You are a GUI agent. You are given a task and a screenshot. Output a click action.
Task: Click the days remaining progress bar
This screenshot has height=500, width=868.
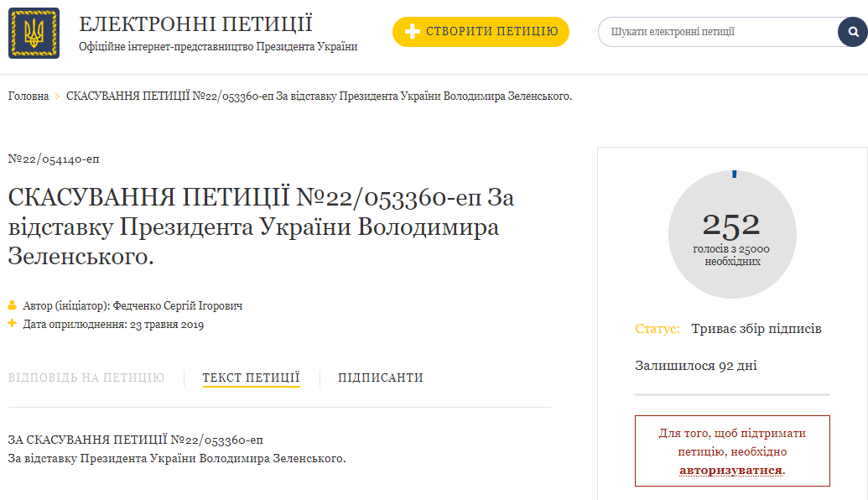pos(732,393)
